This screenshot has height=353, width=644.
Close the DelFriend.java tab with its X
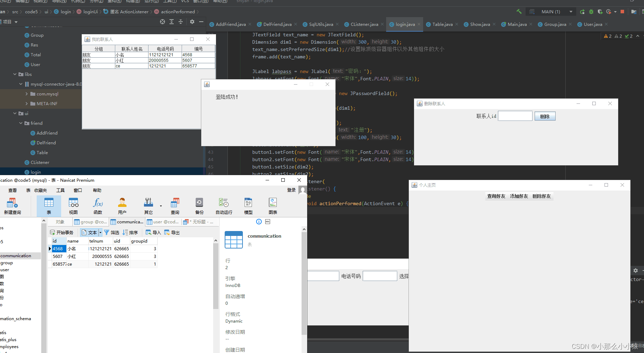coord(296,24)
